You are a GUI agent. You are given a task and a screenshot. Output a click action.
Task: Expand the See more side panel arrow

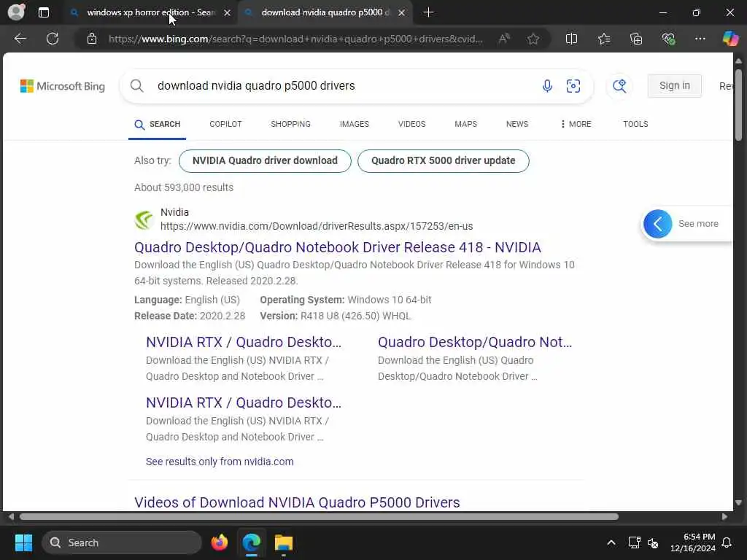(x=657, y=224)
